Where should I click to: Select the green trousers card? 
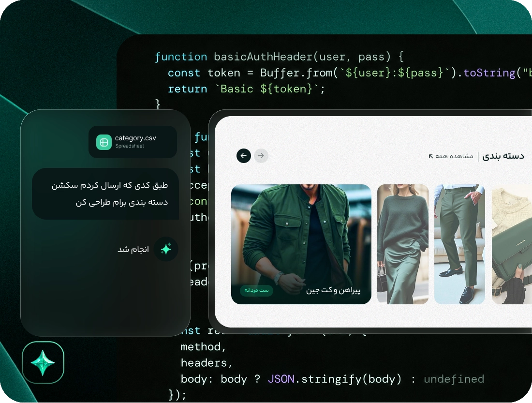[460, 244]
